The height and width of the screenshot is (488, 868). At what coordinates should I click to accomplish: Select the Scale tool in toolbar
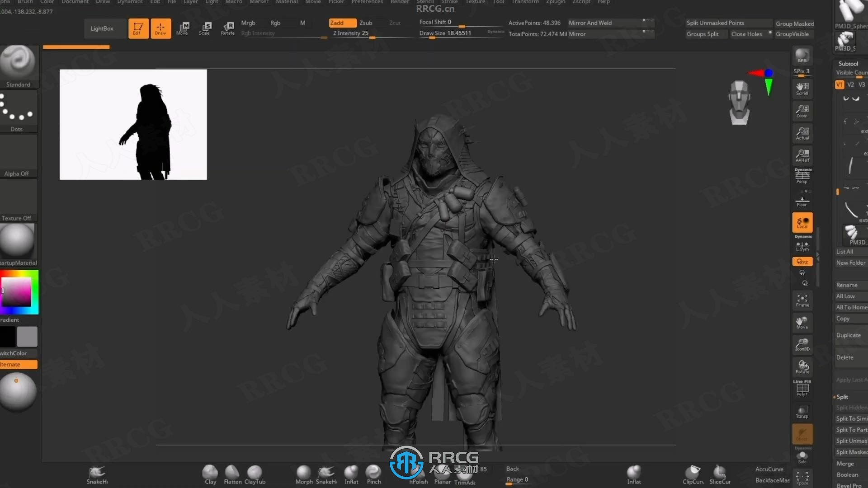(x=204, y=28)
